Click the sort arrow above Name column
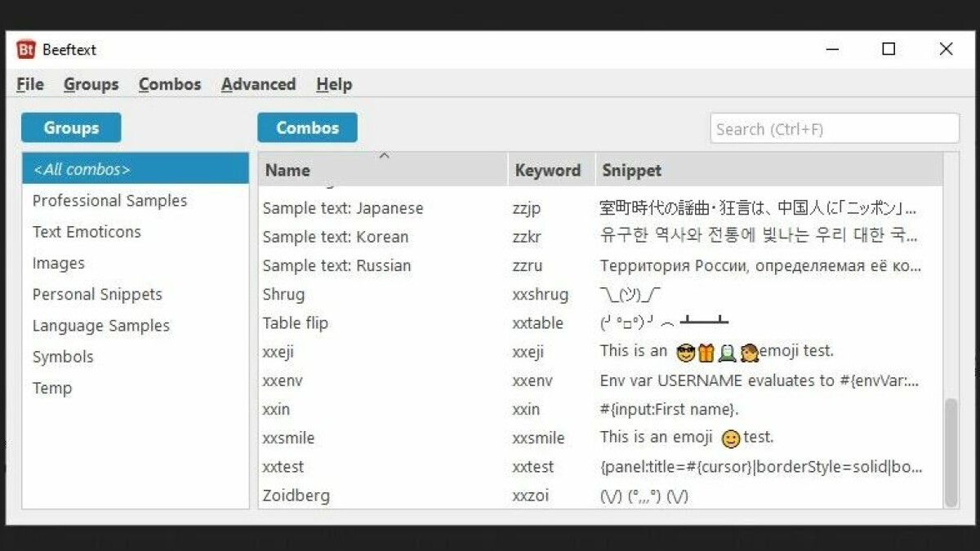Screen dimensions: 980x551 coord(384,155)
